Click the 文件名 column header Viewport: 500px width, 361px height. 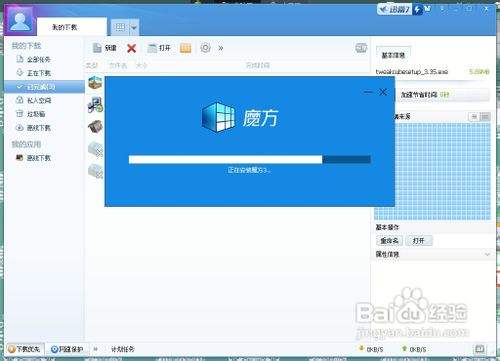click(118, 65)
